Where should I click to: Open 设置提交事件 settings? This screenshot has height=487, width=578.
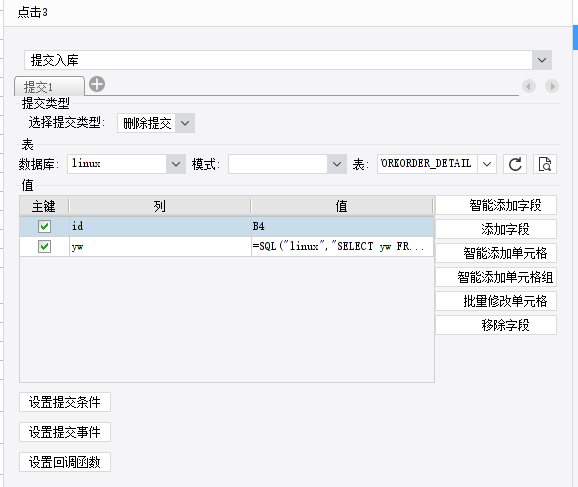pyautogui.click(x=65, y=432)
